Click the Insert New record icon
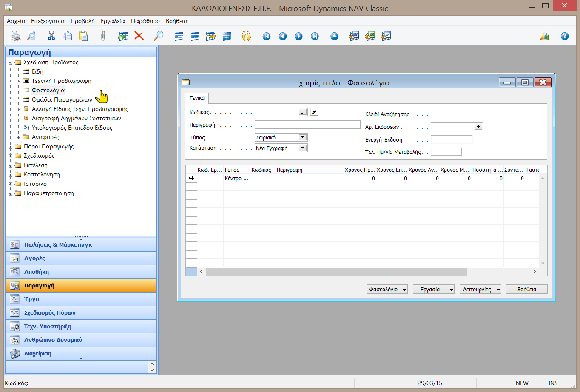The height and width of the screenshot is (392, 580). coord(123,36)
